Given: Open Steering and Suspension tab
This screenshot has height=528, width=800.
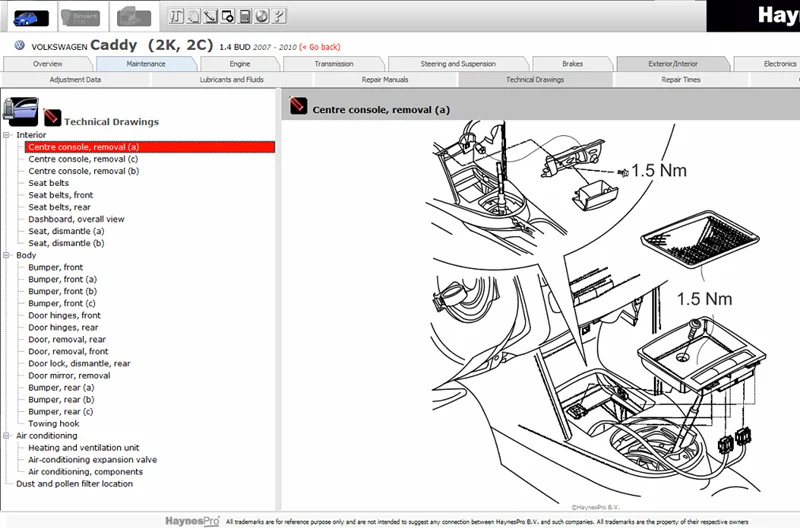Looking at the screenshot, I should [458, 64].
